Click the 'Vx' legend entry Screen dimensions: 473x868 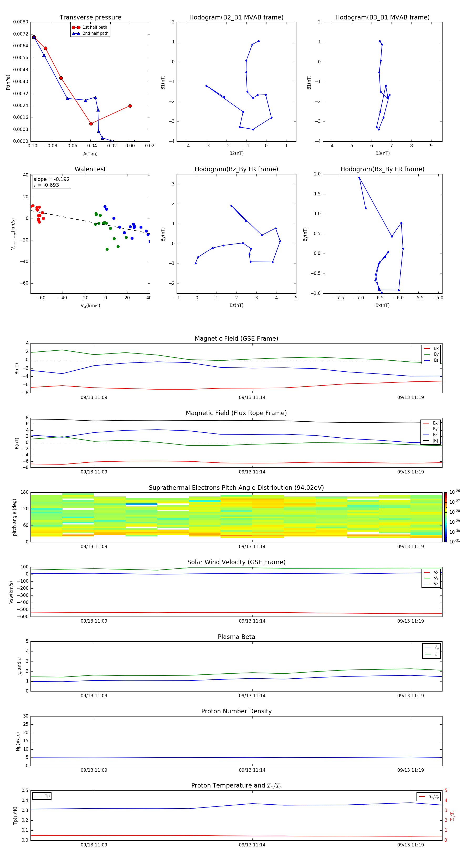tap(431, 572)
